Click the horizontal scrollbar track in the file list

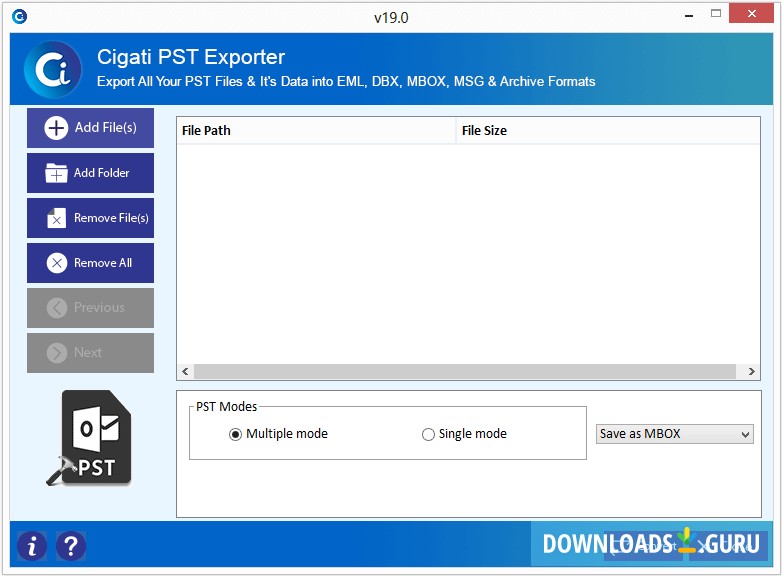point(465,372)
